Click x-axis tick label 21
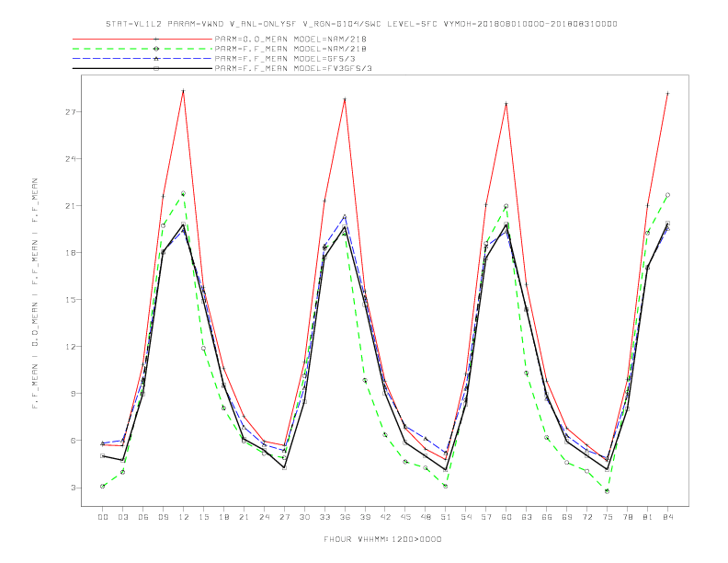 [244, 517]
